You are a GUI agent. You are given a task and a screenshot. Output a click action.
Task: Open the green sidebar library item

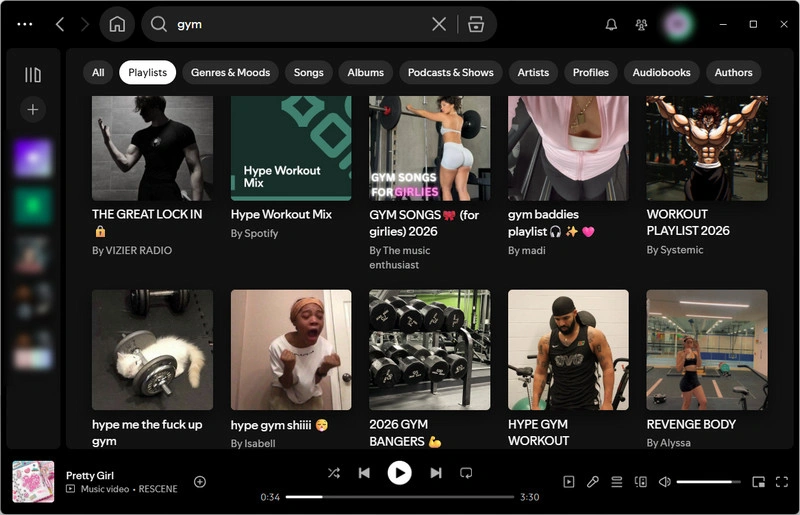click(x=33, y=206)
